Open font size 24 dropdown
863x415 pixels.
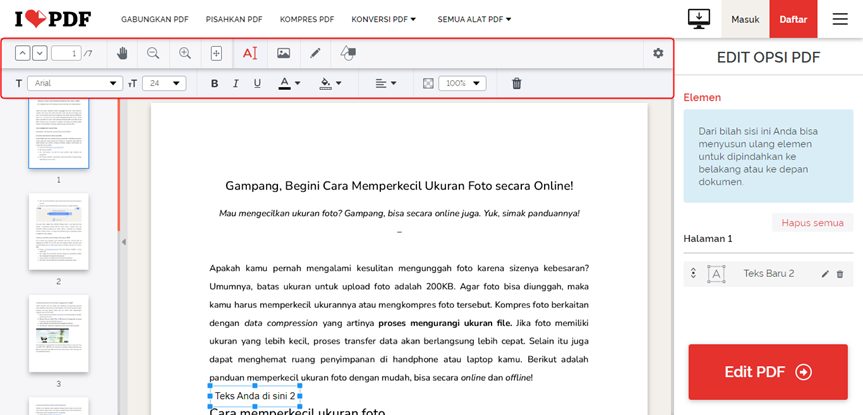click(164, 84)
